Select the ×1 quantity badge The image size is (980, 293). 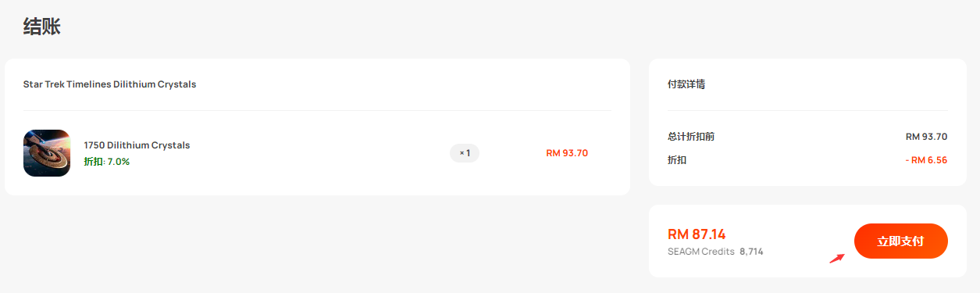coord(465,153)
